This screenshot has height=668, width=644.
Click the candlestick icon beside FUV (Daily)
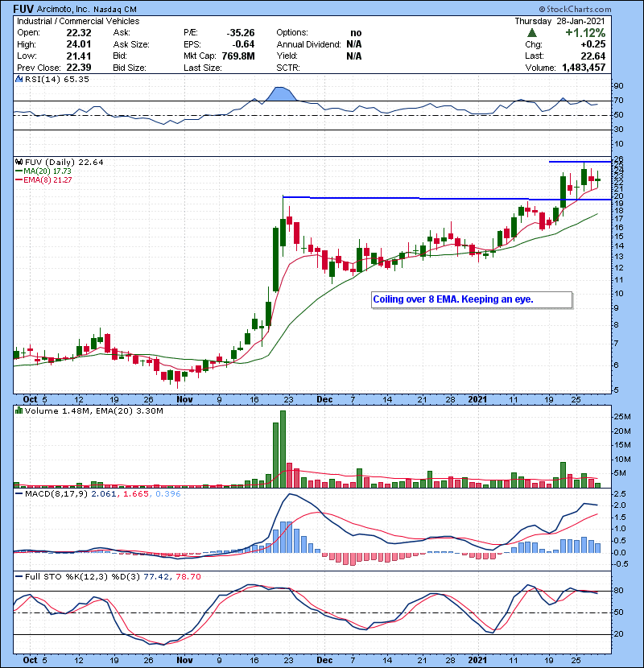[x=19, y=162]
